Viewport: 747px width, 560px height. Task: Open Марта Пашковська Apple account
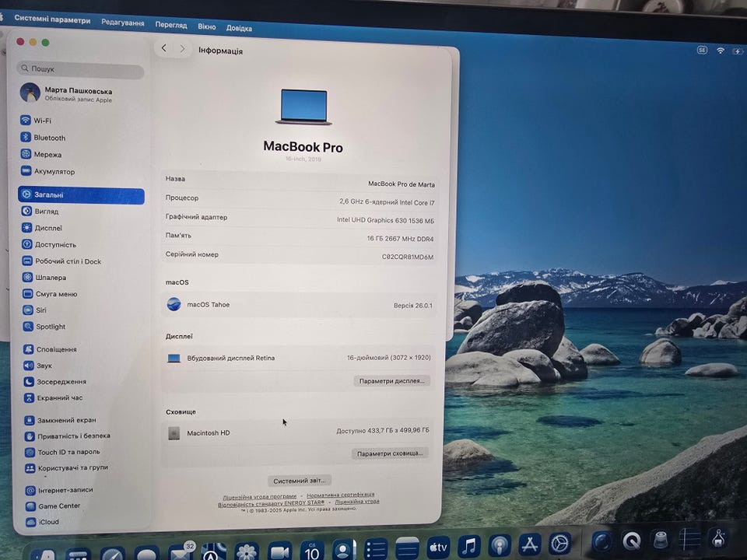[x=67, y=93]
